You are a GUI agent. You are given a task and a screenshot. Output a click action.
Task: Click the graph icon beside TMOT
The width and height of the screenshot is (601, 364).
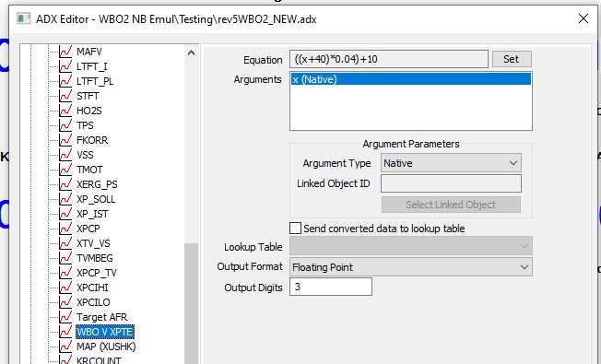[x=65, y=170]
